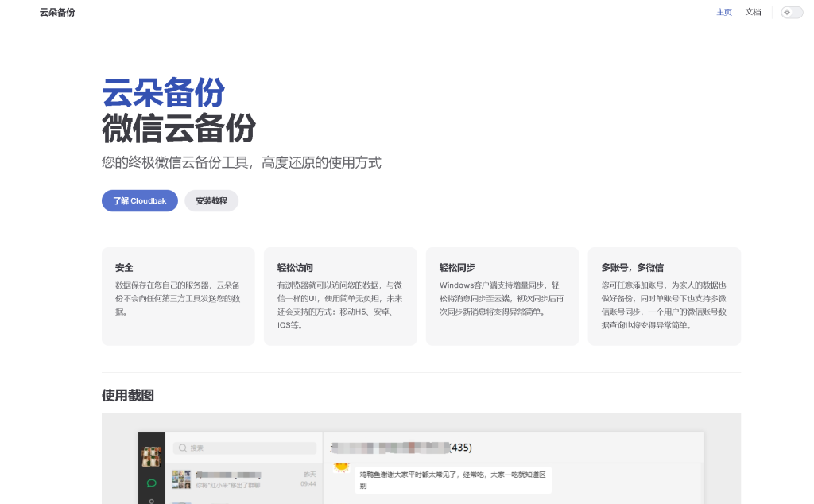Click the profile avatar in the screenshot sidebar
Image resolution: width=814 pixels, height=504 pixels.
point(152,457)
